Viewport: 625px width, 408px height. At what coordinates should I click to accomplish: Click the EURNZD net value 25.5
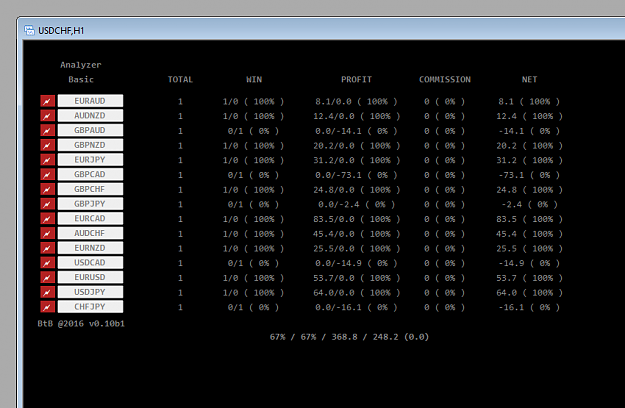(x=506, y=249)
